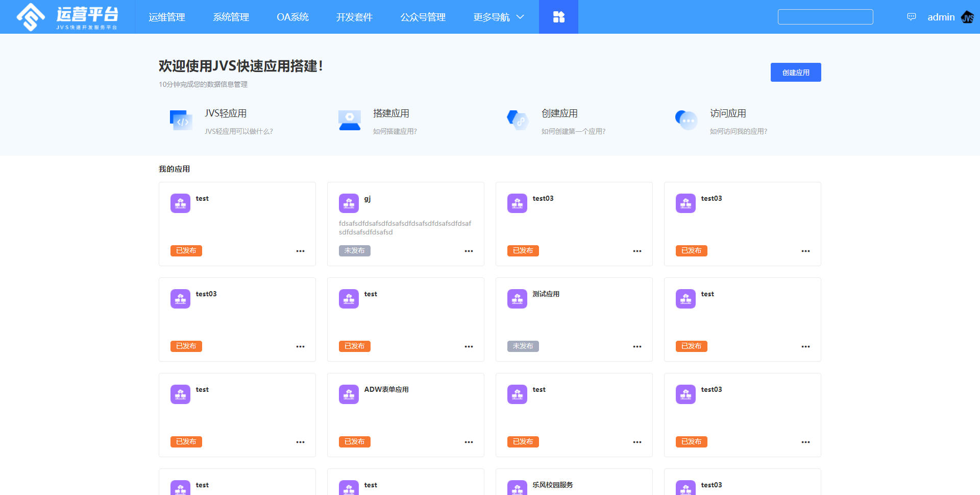Click the JVS轻应用 code icon
The image size is (980, 495).
tap(181, 120)
